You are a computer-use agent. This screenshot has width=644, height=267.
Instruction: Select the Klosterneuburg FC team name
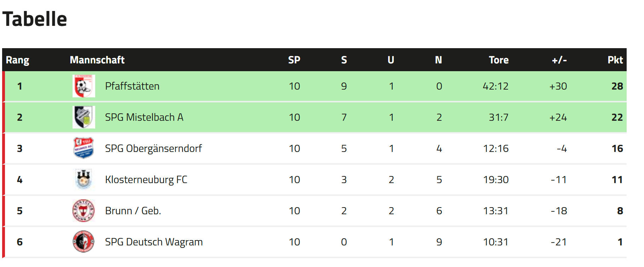[146, 180]
